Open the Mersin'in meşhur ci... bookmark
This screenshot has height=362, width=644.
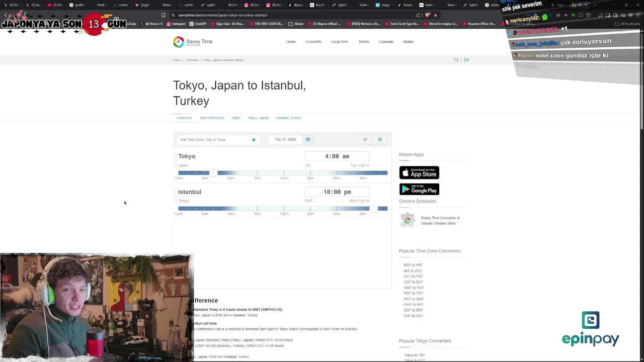click(441, 24)
